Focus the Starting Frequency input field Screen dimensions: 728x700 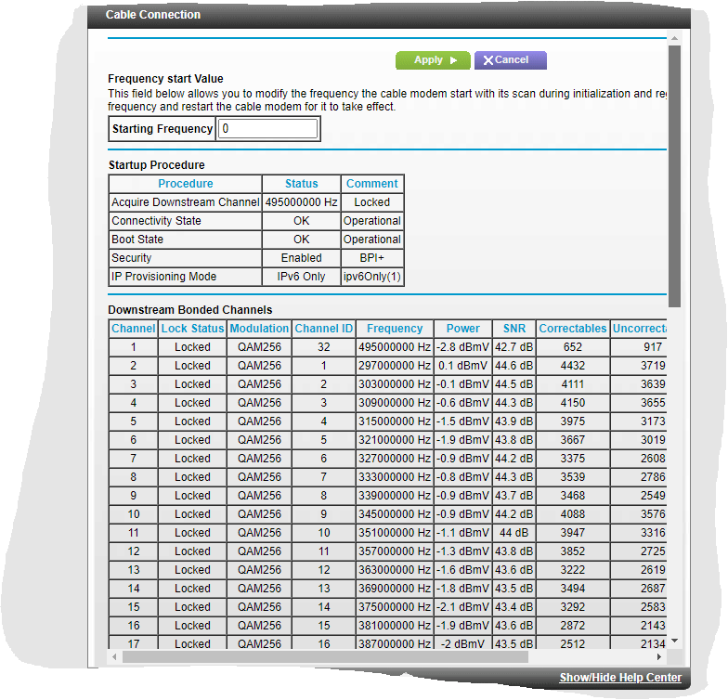[x=267, y=129]
